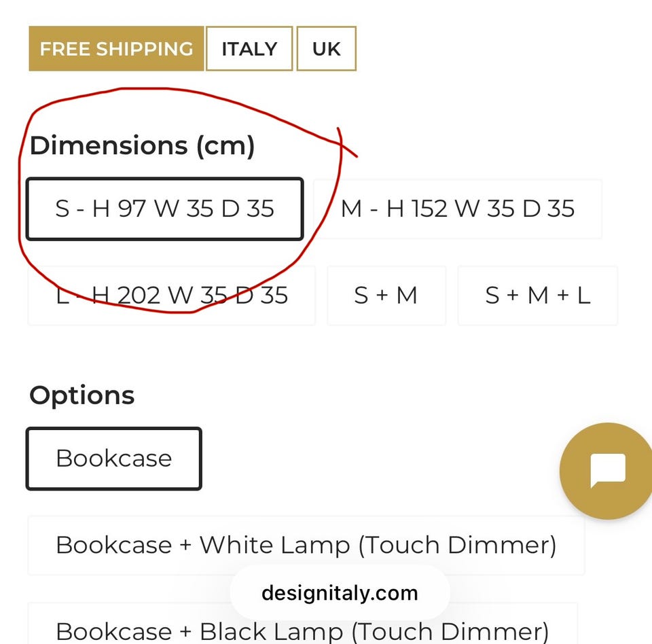The width and height of the screenshot is (652, 644).
Task: Click the gold-filled shipping label
Action: tap(116, 49)
